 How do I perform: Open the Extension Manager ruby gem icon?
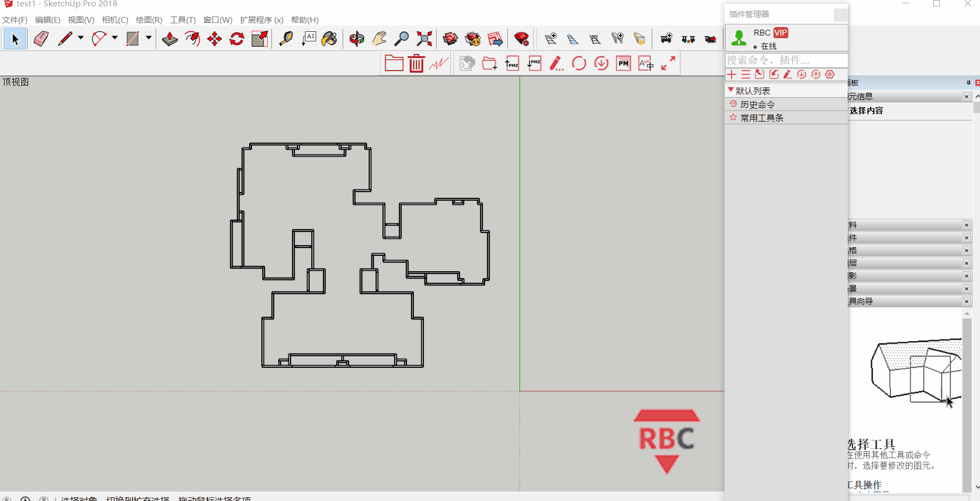(x=522, y=39)
